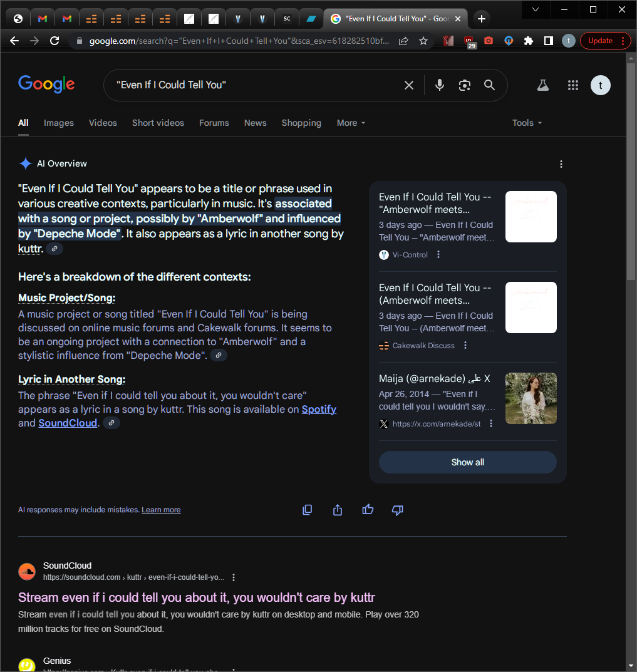
Task: Click the address bar URL
Action: [239, 41]
